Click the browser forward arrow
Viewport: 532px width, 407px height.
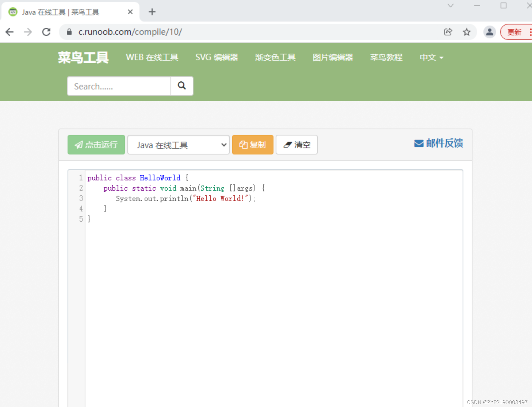click(28, 32)
